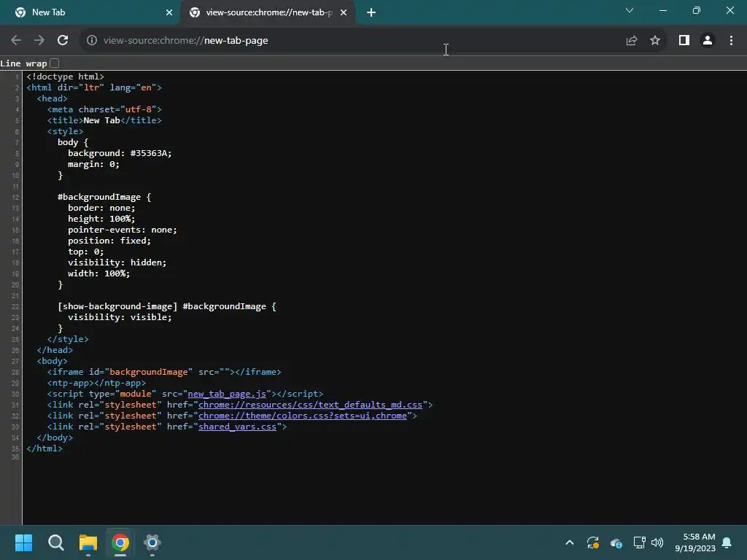Expand the tab search dropdown
The image size is (747, 560).
630,10
